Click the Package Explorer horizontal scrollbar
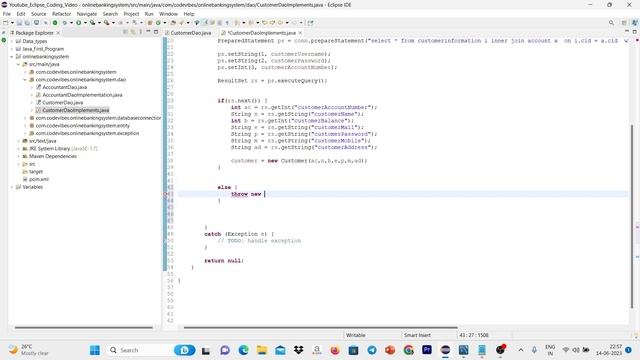 [84, 327]
